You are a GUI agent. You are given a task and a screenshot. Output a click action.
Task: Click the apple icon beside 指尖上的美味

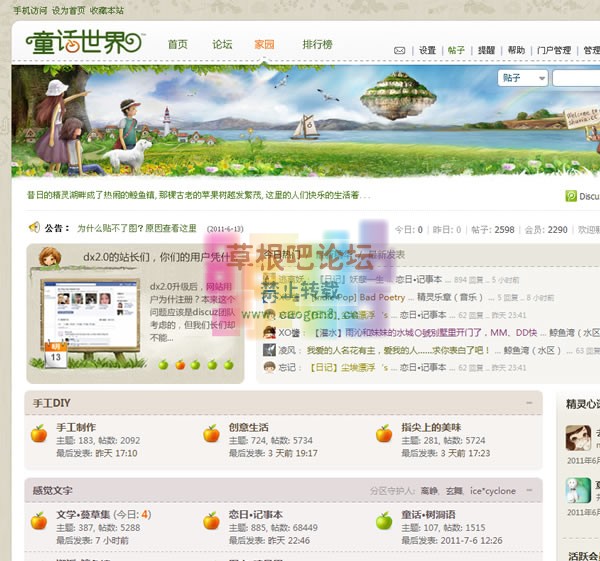384,433
